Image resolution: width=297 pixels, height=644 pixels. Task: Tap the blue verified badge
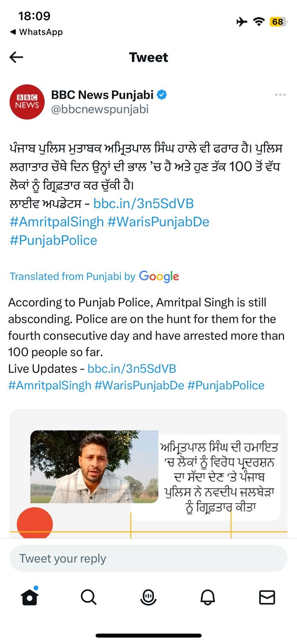[162, 95]
